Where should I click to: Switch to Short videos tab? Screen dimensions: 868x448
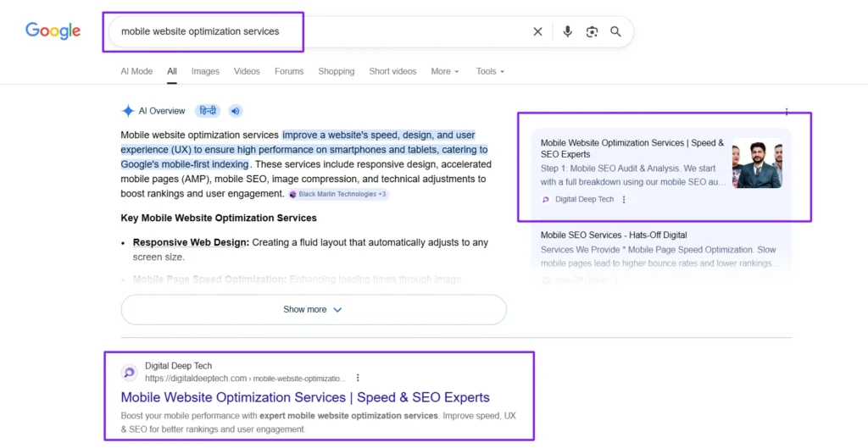[x=392, y=71]
